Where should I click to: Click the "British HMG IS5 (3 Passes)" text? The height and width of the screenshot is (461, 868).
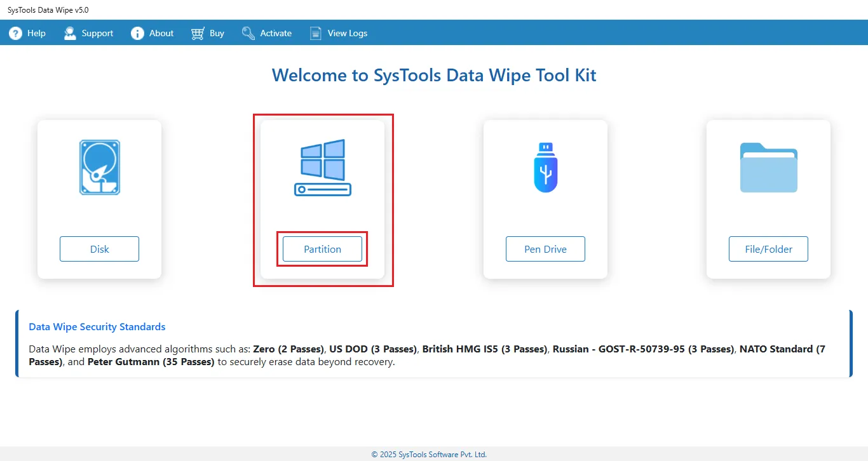pyautogui.click(x=485, y=349)
